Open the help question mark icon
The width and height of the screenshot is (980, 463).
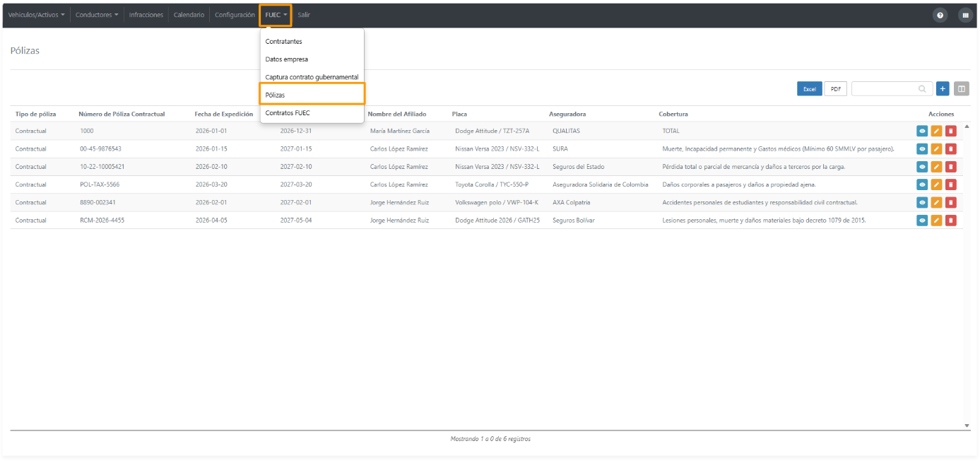[940, 15]
